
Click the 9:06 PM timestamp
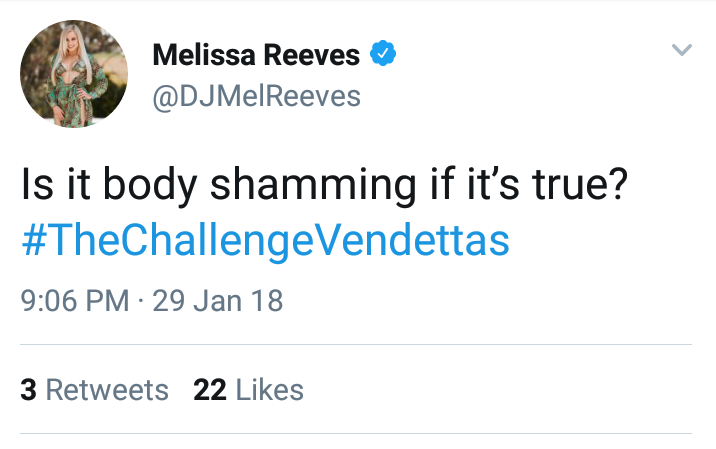pyautogui.click(x=75, y=301)
